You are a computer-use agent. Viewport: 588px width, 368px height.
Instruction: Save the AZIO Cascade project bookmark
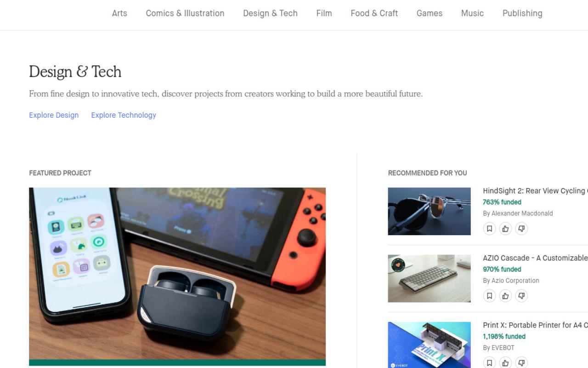click(489, 296)
